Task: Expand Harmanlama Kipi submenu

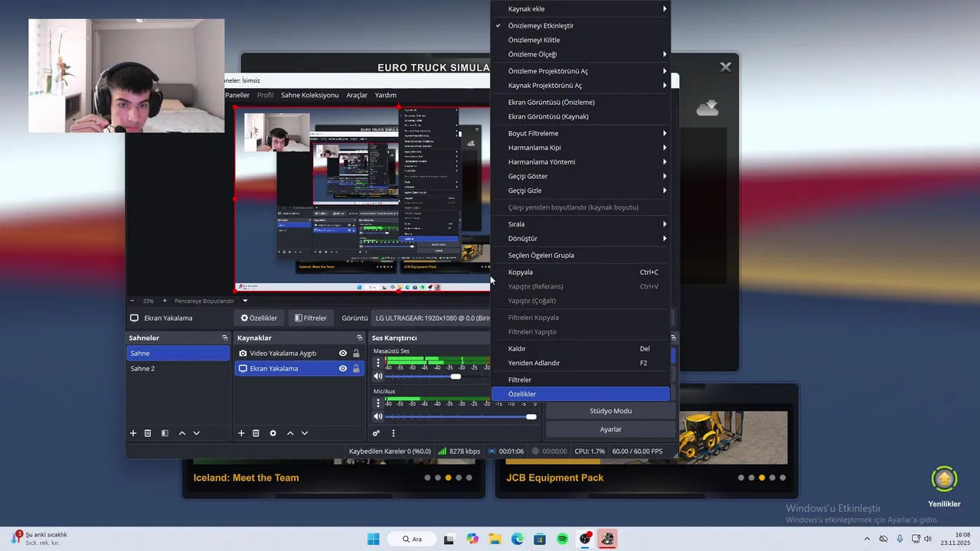Action: [581, 148]
